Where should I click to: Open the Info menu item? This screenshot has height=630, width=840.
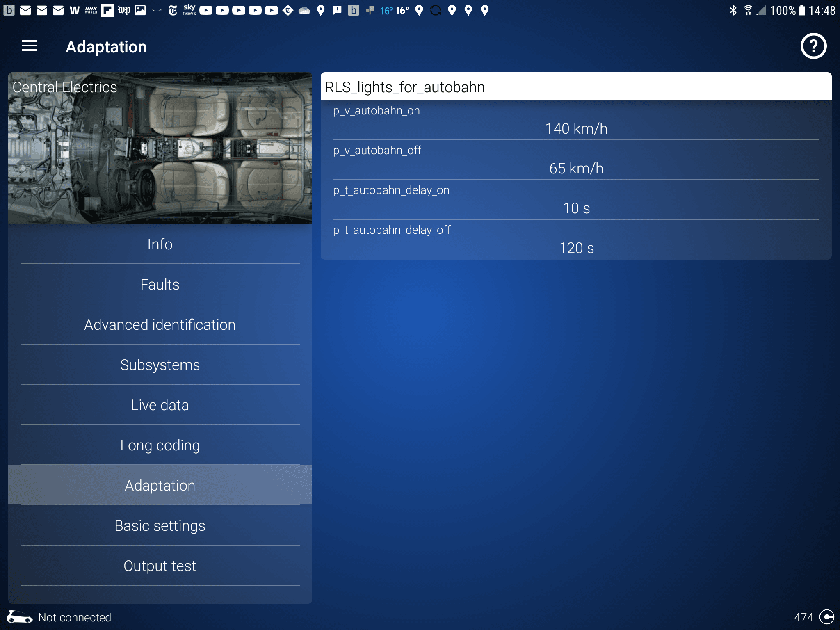(x=160, y=244)
